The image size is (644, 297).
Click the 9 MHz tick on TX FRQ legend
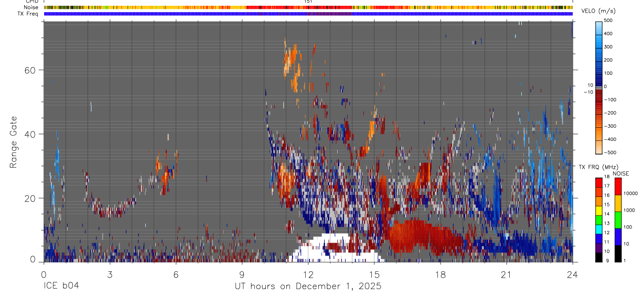pyautogui.click(x=607, y=260)
